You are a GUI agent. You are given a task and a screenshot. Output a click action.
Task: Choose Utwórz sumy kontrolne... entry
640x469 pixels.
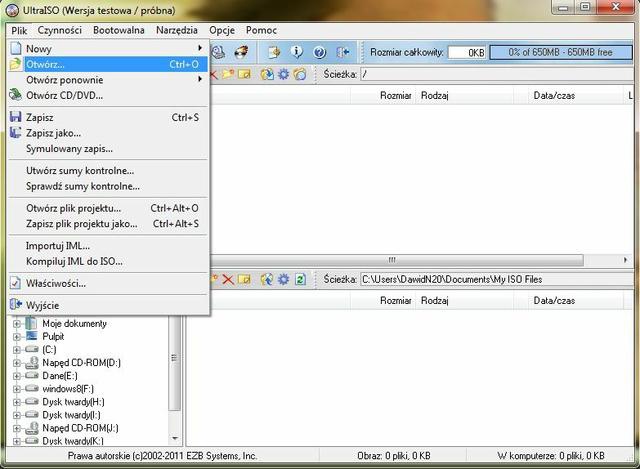[108, 171]
